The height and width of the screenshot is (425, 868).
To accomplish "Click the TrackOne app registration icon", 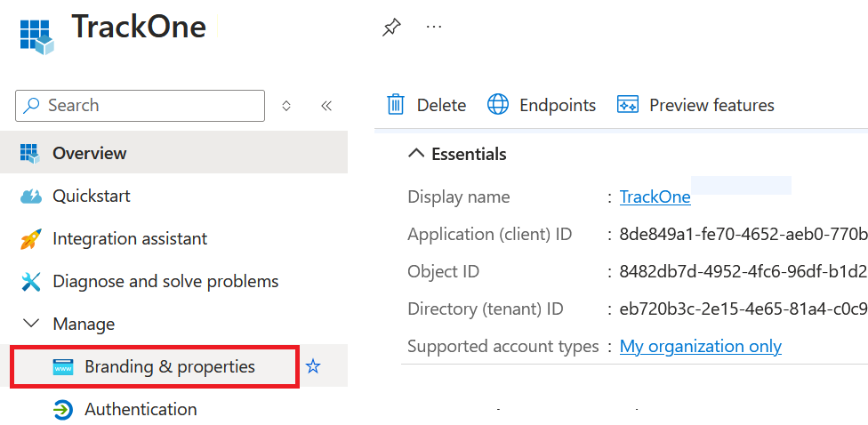I will [x=36, y=37].
